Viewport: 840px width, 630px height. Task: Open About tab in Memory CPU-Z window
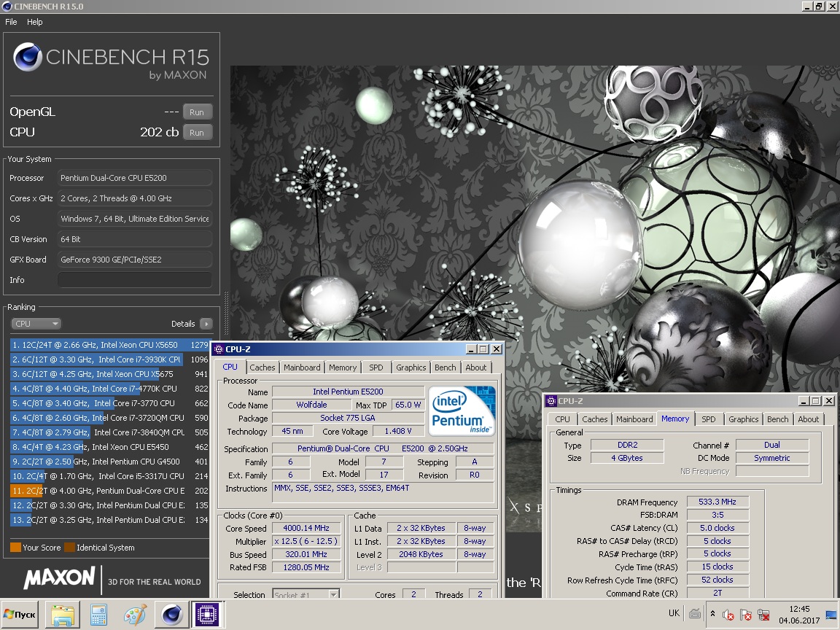coord(808,419)
